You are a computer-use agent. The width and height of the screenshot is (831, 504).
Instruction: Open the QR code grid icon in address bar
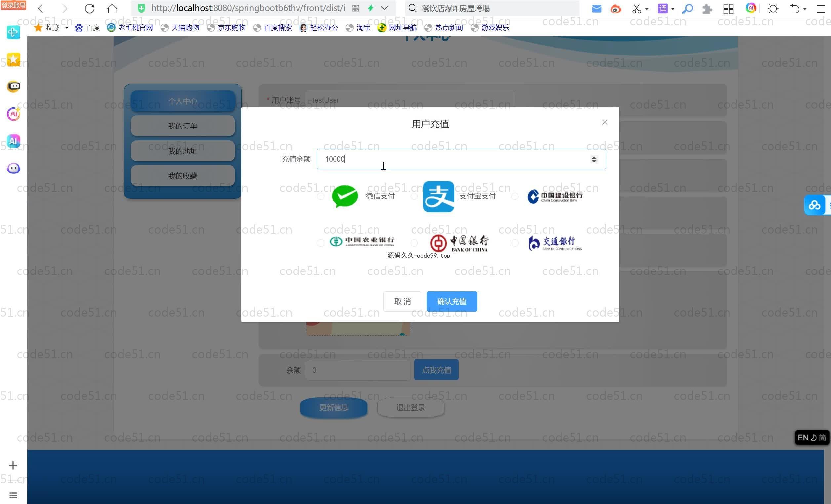point(355,8)
